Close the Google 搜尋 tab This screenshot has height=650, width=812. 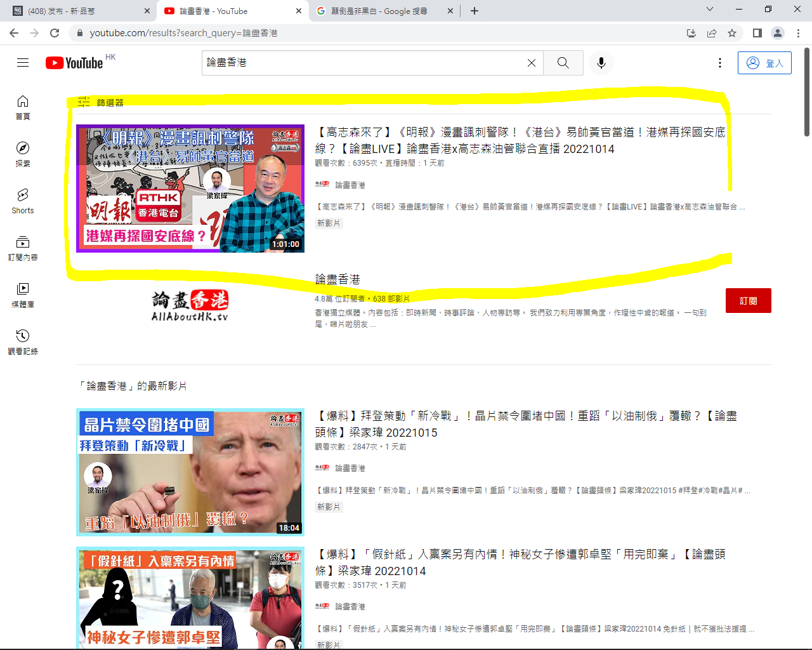point(450,11)
